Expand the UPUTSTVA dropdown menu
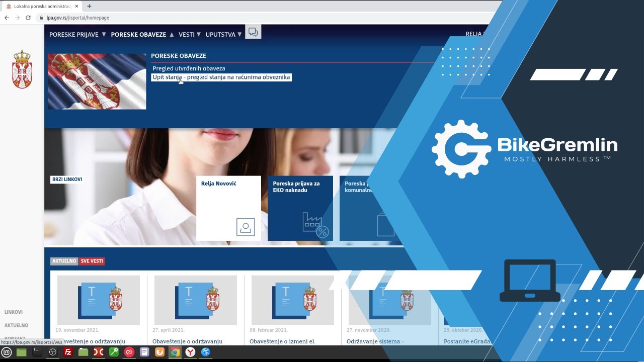644x362 pixels. coord(223,35)
